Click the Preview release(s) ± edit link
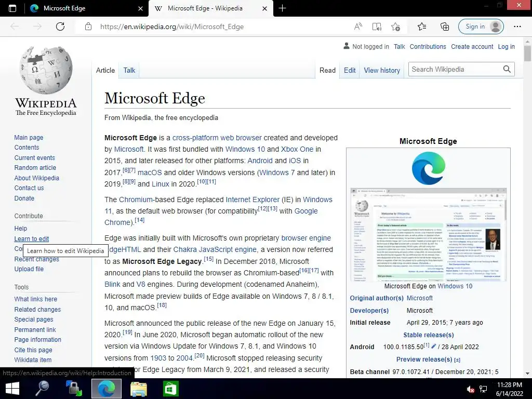Viewport: 532px width, 399px height. pyautogui.click(x=457, y=360)
